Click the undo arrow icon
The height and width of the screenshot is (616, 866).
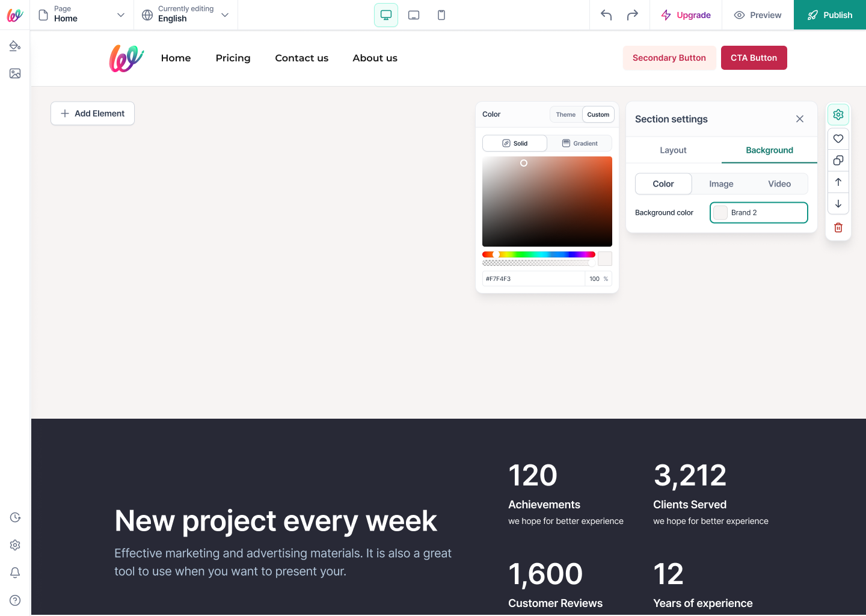click(606, 15)
